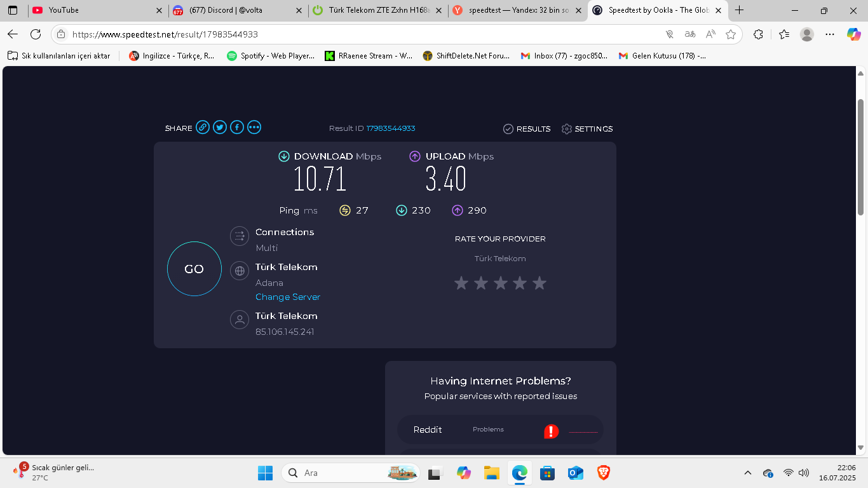Click the 3.40 upload speed value
Screen dimensions: 868x488
446,179
